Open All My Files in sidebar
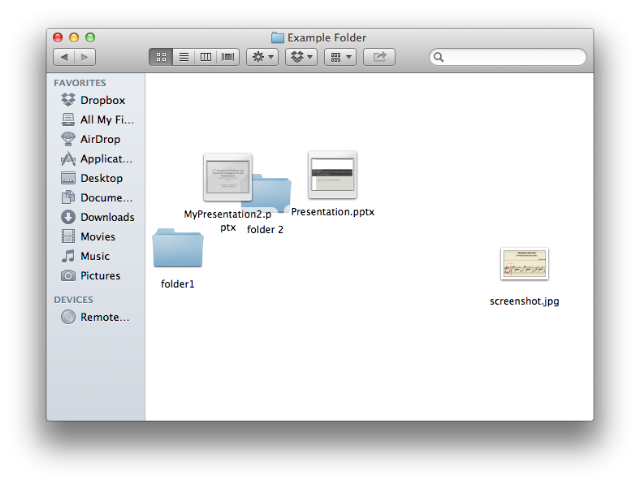 97,120
